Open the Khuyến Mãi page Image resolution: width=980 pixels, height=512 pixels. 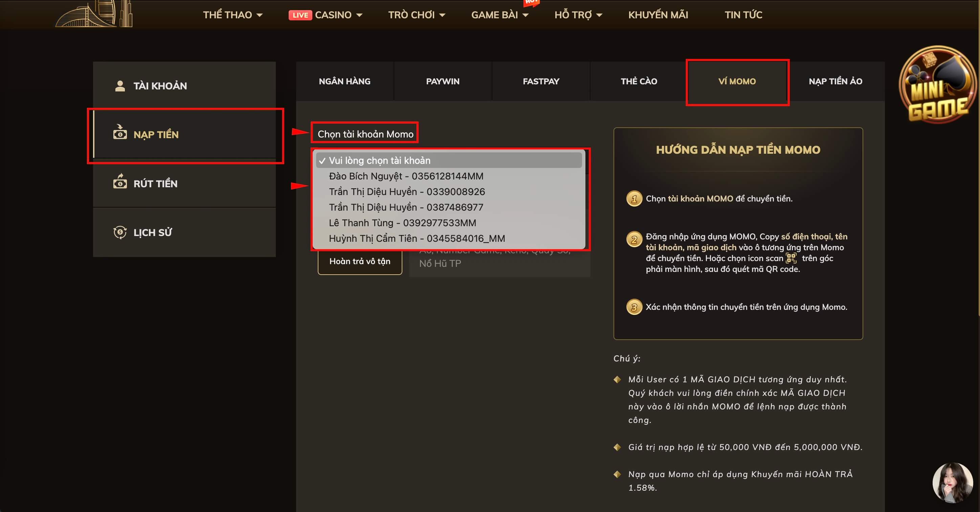click(x=658, y=15)
